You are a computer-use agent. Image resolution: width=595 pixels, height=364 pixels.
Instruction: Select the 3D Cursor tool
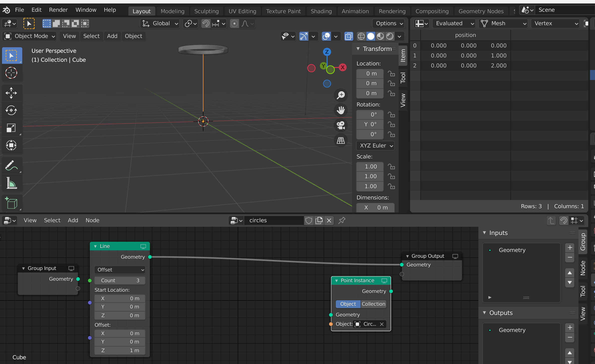coord(11,73)
